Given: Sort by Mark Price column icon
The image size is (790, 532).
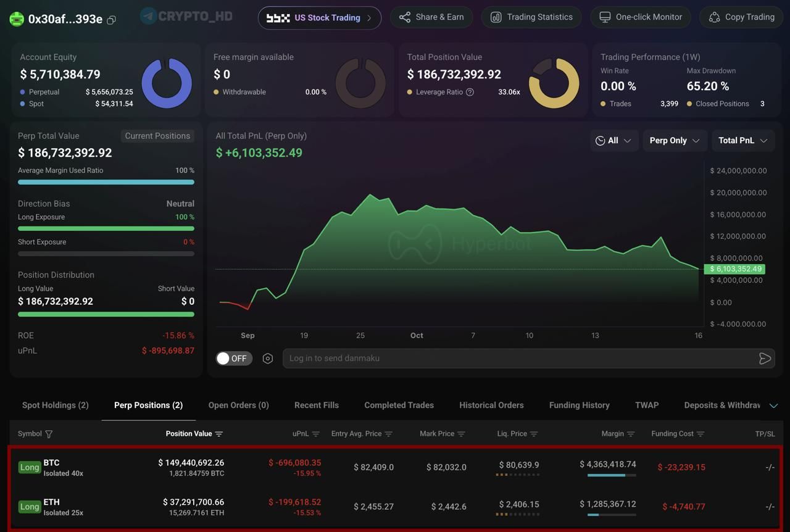Looking at the screenshot, I should [x=461, y=434].
